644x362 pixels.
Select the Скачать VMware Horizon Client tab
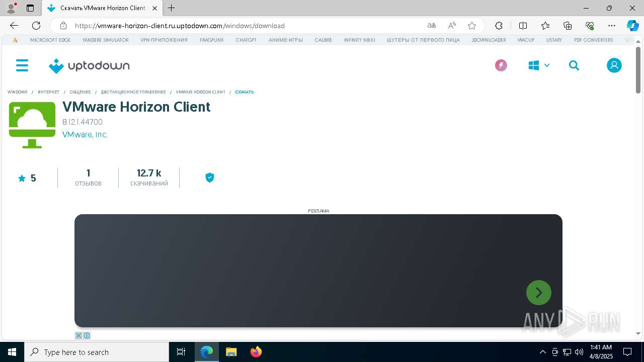pyautogui.click(x=102, y=8)
